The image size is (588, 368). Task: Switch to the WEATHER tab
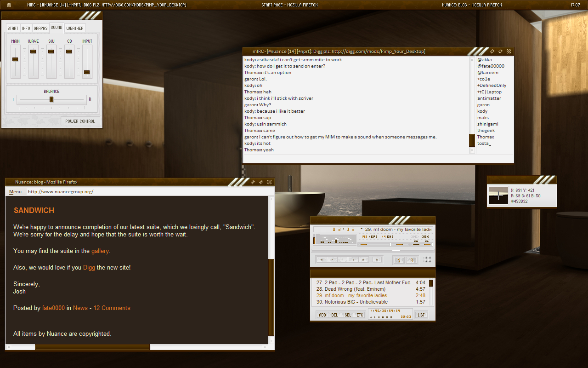75,28
